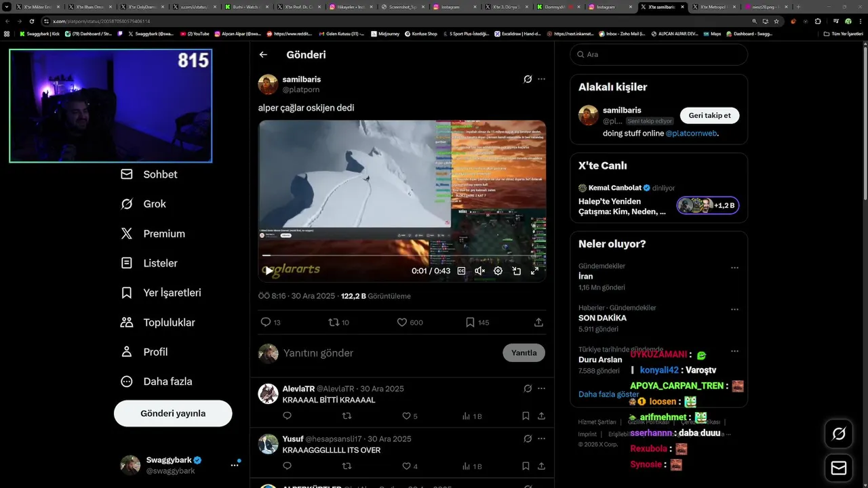Toggle video captions button
Screen dimensions: 868x488
click(462, 270)
